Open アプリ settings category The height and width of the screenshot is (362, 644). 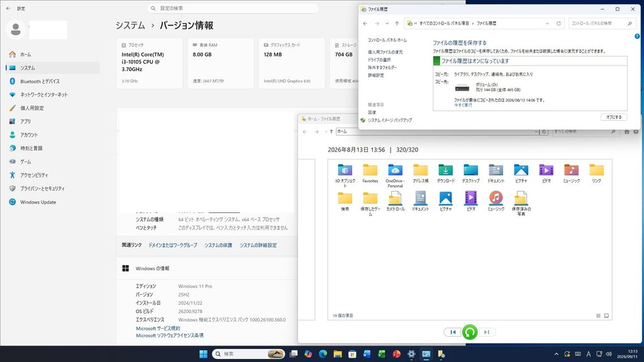[x=53, y=121]
